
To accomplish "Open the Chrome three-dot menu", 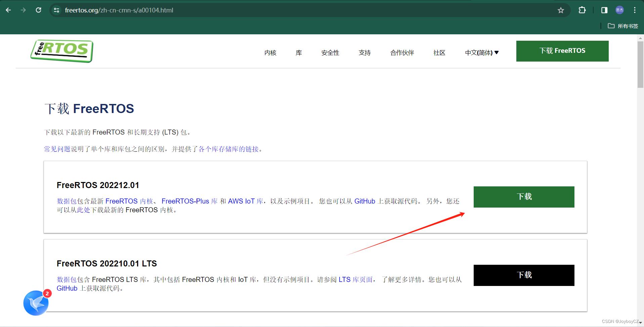I will 635,10.
